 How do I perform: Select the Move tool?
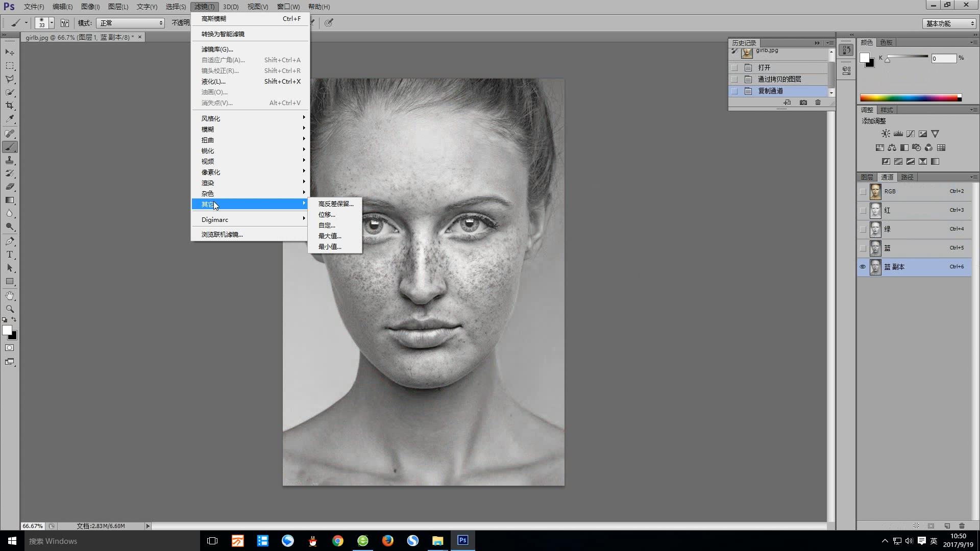(x=10, y=53)
